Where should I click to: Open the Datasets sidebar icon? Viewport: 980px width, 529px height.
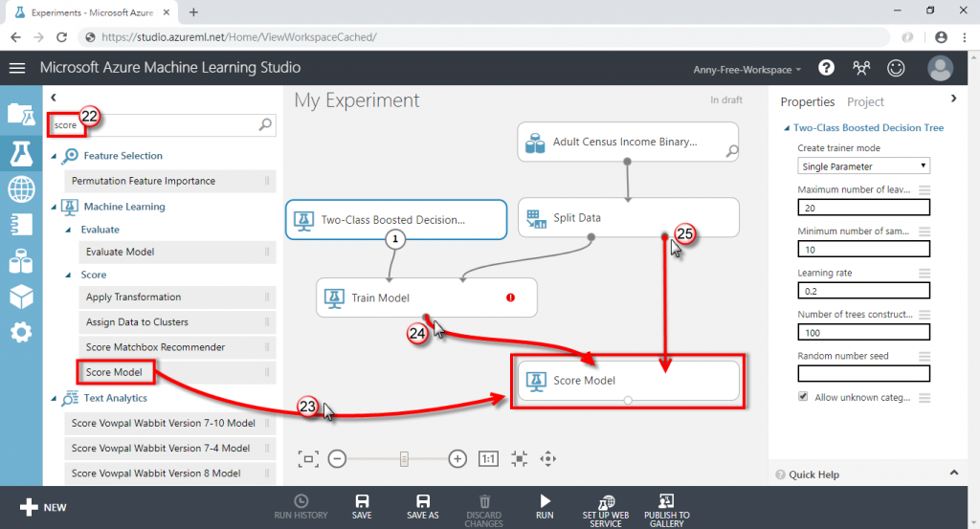pyautogui.click(x=21, y=261)
